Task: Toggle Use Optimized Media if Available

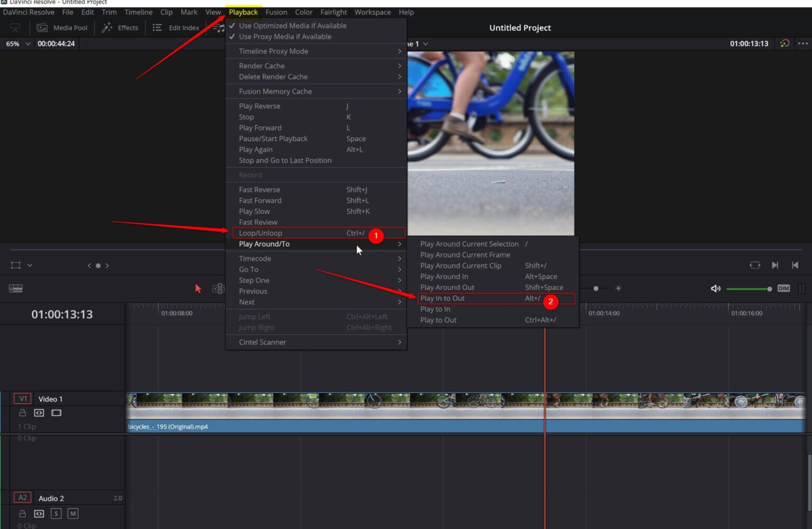Action: click(x=293, y=25)
